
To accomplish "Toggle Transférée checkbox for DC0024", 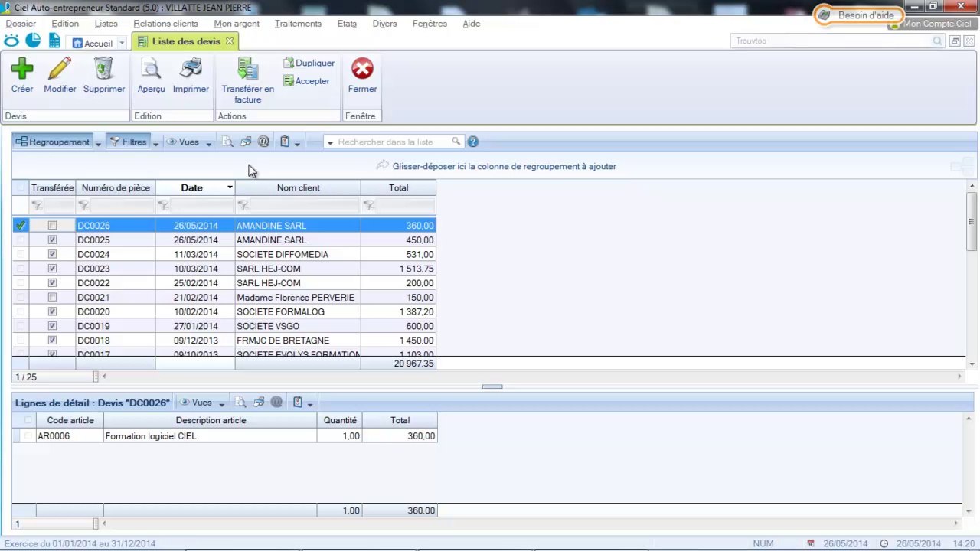I will click(x=52, y=254).
